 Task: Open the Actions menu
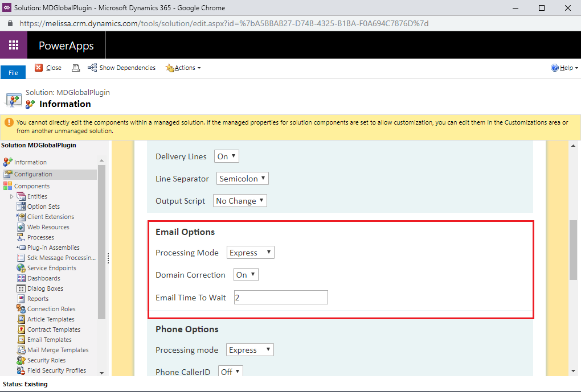point(183,68)
